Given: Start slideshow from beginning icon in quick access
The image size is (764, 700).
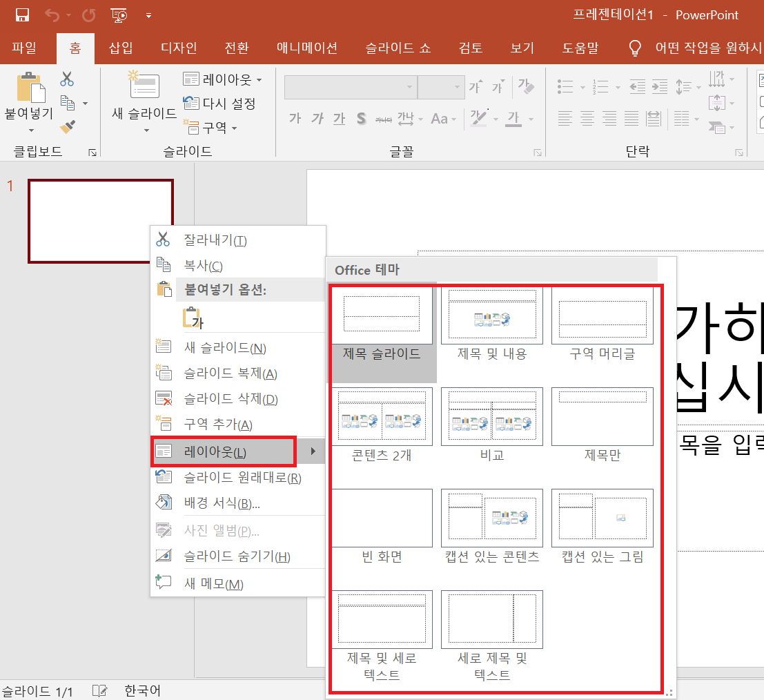Looking at the screenshot, I should tap(119, 16).
